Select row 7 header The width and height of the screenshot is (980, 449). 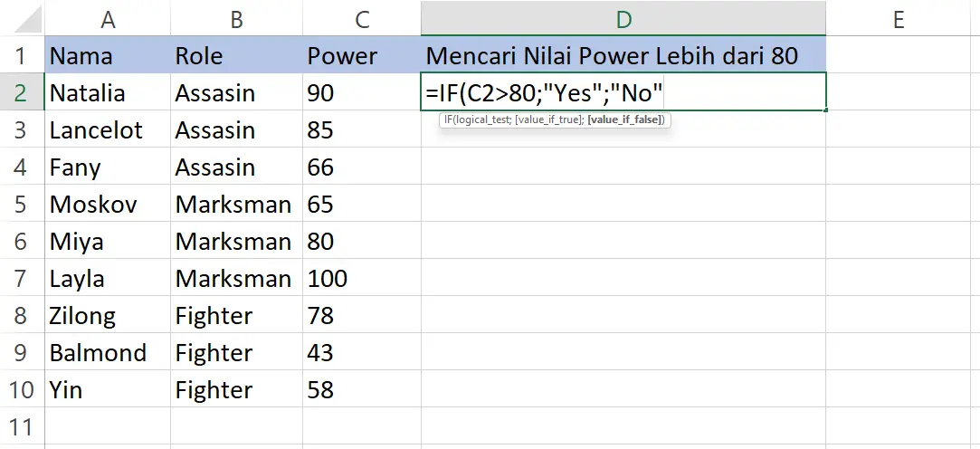point(21,278)
